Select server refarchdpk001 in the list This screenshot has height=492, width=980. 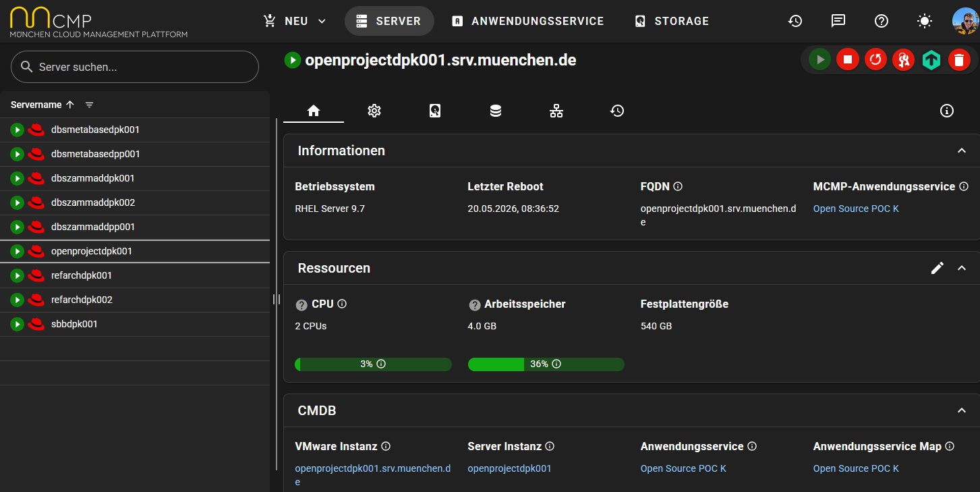(x=135, y=275)
